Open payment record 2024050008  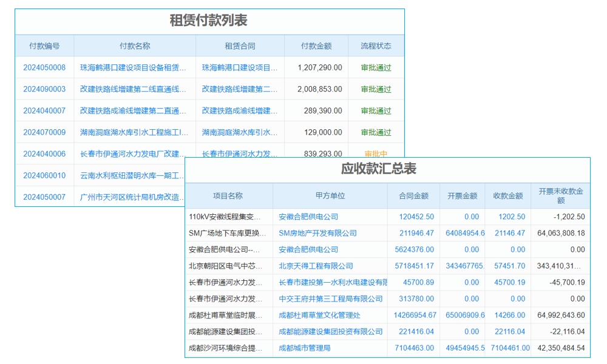tap(40, 67)
